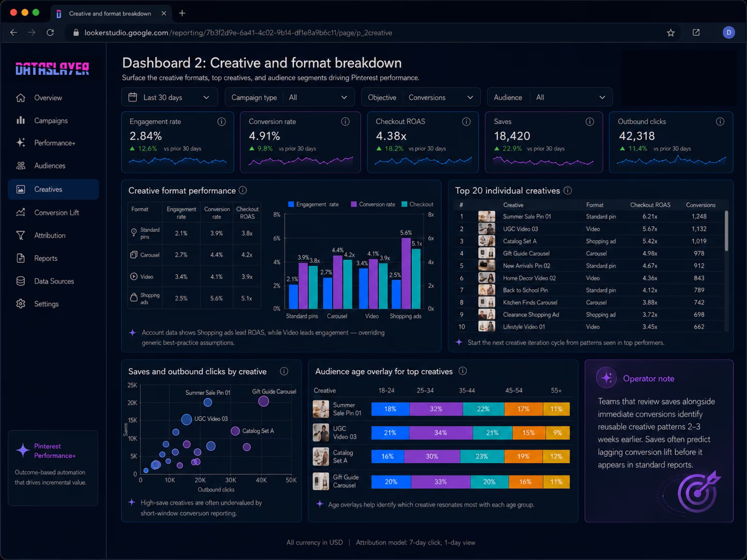Open info for Creative format performance
The width and height of the screenshot is (747, 560).
tap(242, 190)
